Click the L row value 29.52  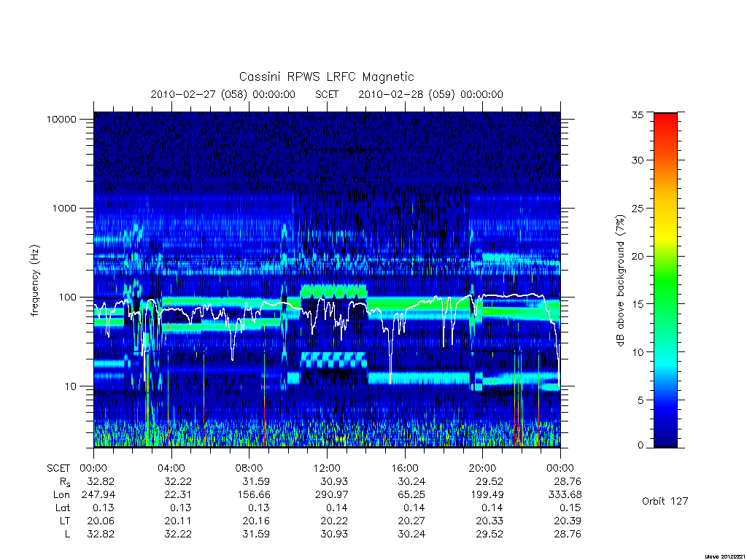click(489, 534)
